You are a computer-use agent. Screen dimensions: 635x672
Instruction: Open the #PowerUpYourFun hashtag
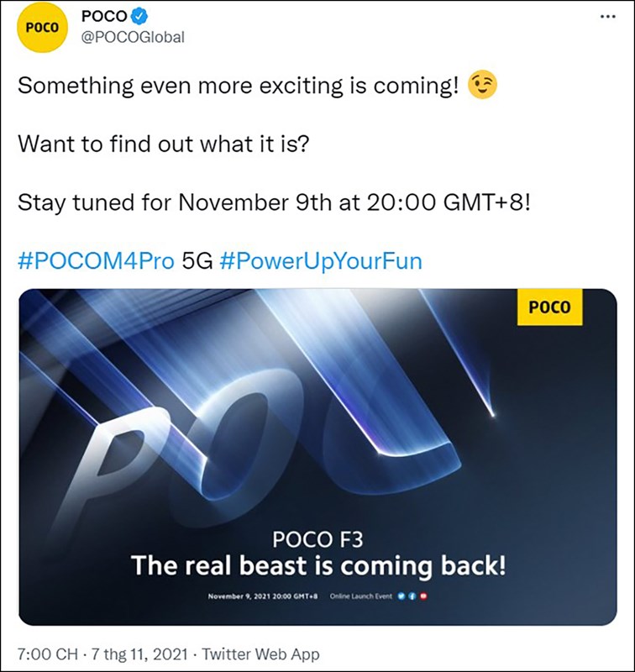tap(320, 261)
